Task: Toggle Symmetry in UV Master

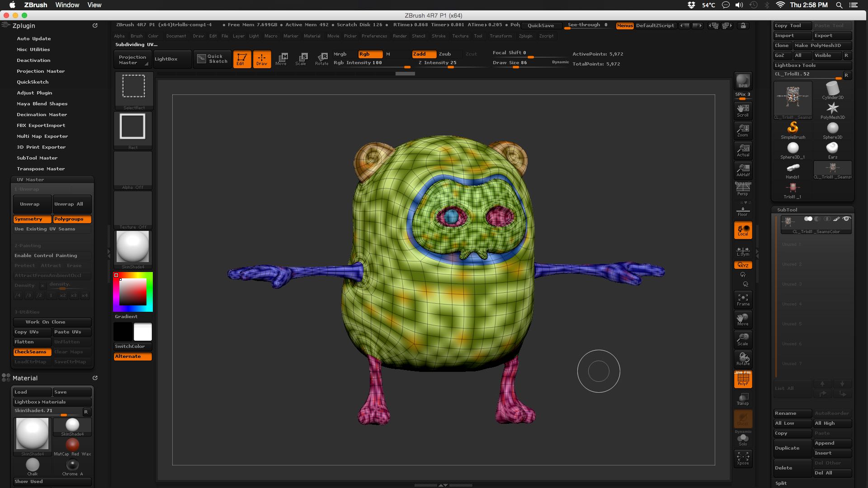Action: 32,219
